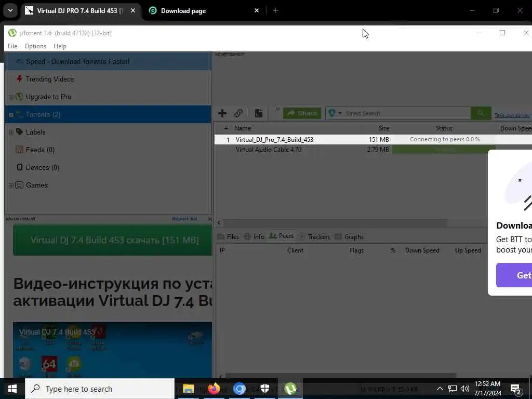532x399 pixels.
Task: Click the torrent list horizontal scrollbar
Action: [x=335, y=222]
